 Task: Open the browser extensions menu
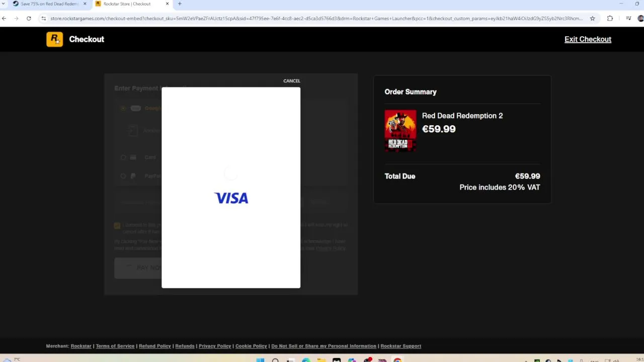click(610, 19)
